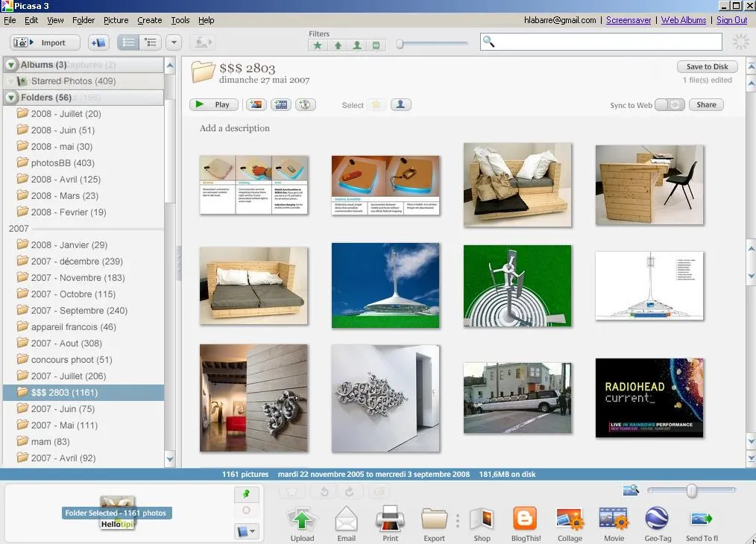Image resolution: width=756 pixels, height=544 pixels.
Task: Click the create movie presentation icon beside Play
Action: click(x=280, y=104)
